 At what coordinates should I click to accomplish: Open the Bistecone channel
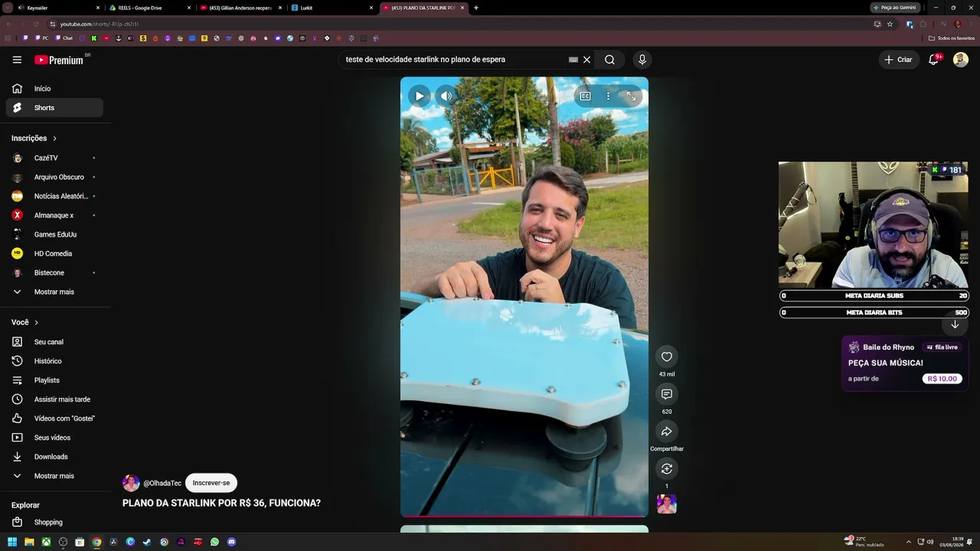tap(54, 272)
